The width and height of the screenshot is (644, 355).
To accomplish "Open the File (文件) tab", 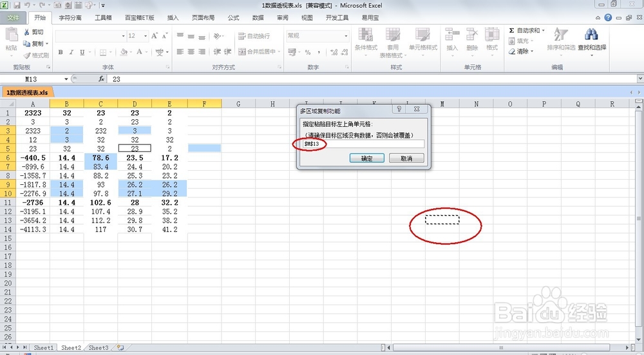I will 13,17.
